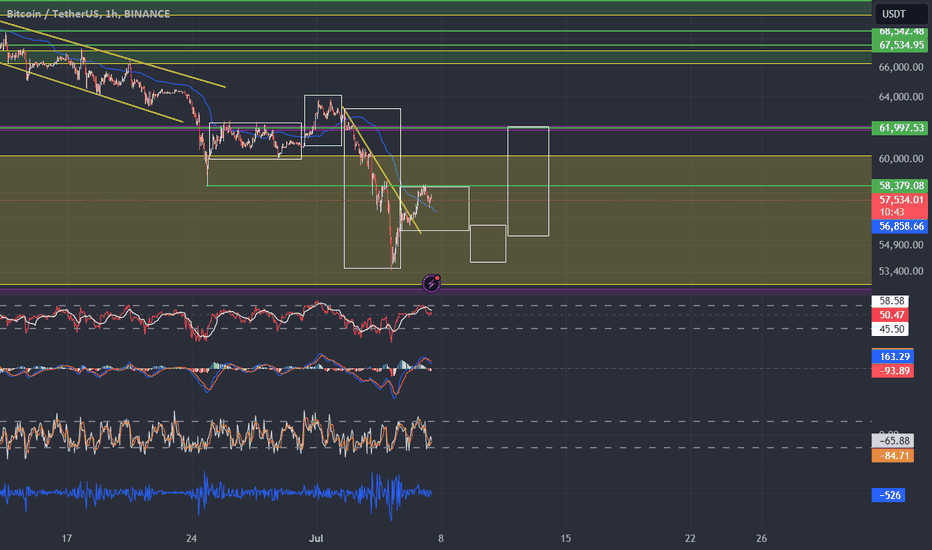Viewport: 932px width, 550px height.
Task: Click the 64,000.00 price axis value
Action: (901, 97)
